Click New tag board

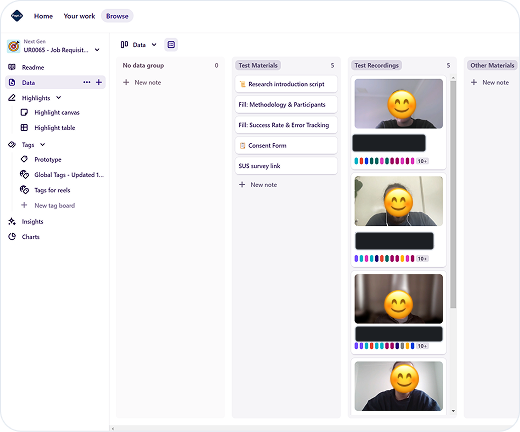click(x=55, y=205)
